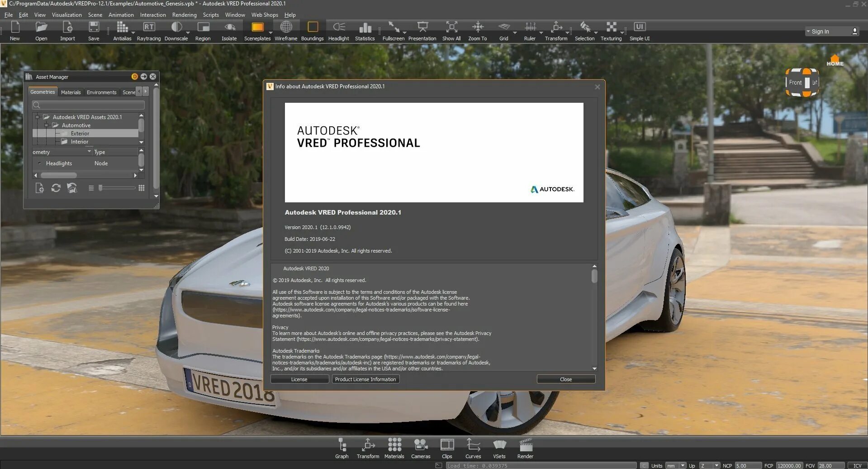This screenshot has width=868, height=469.
Task: Click the license text vertical scrollbar
Action: click(x=594, y=317)
